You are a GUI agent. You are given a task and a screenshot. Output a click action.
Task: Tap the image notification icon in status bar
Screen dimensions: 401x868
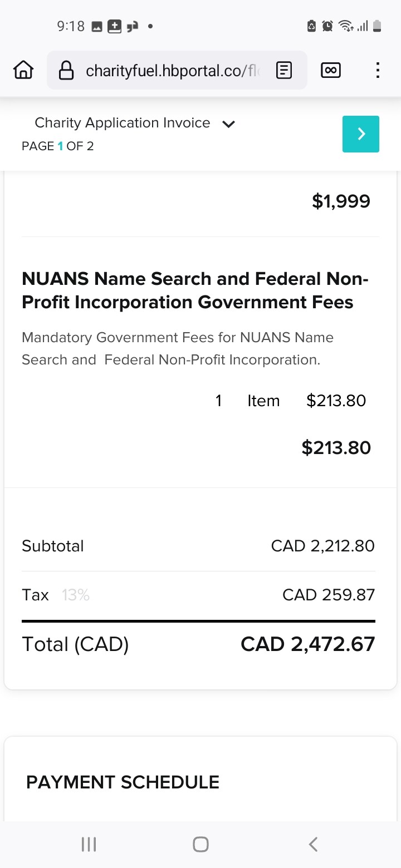(x=97, y=26)
